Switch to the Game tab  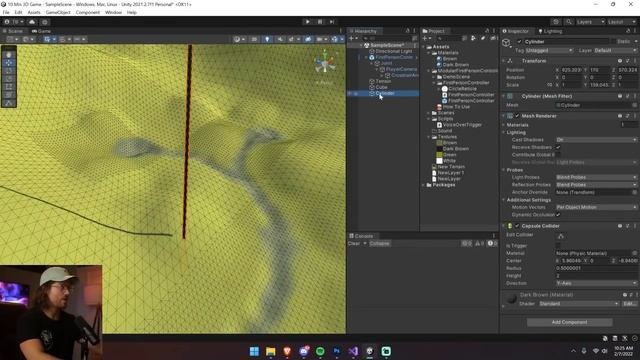tap(41, 31)
